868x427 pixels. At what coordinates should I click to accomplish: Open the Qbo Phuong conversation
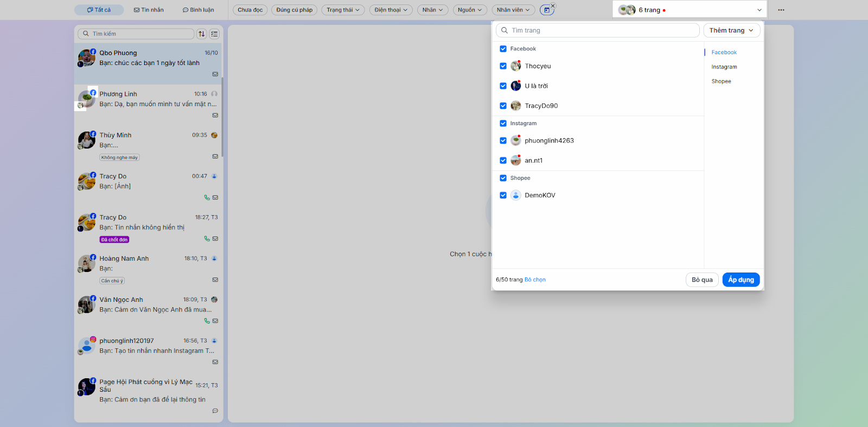149,64
